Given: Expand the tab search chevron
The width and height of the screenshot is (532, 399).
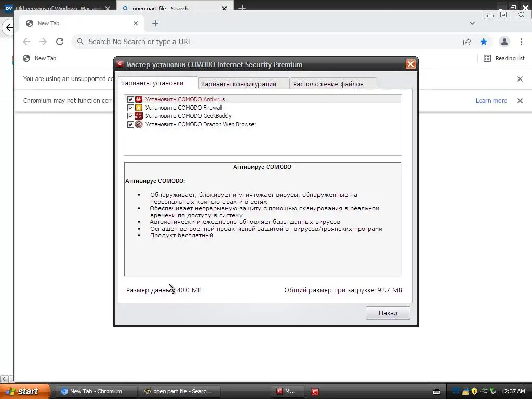Looking at the screenshot, I should 472,23.
